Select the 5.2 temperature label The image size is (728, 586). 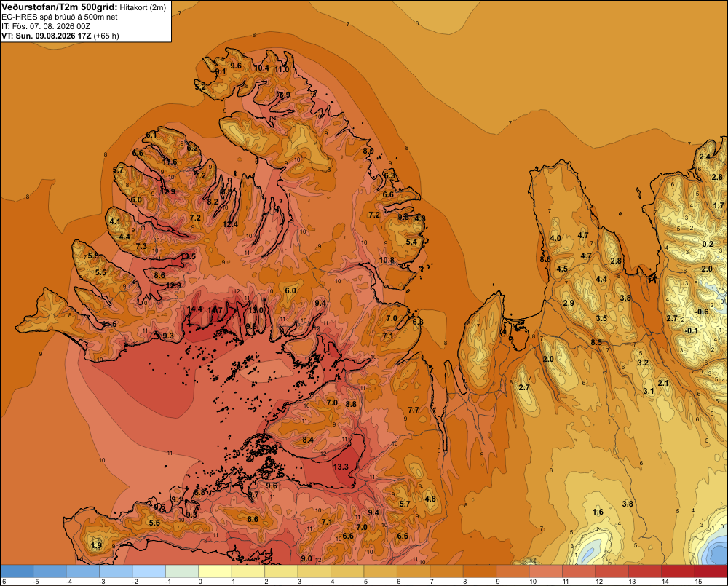[x=200, y=87]
